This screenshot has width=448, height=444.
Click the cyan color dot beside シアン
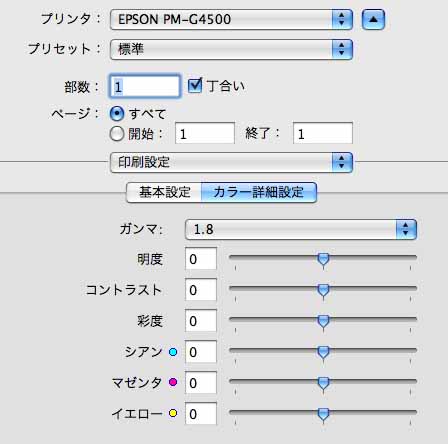173,352
